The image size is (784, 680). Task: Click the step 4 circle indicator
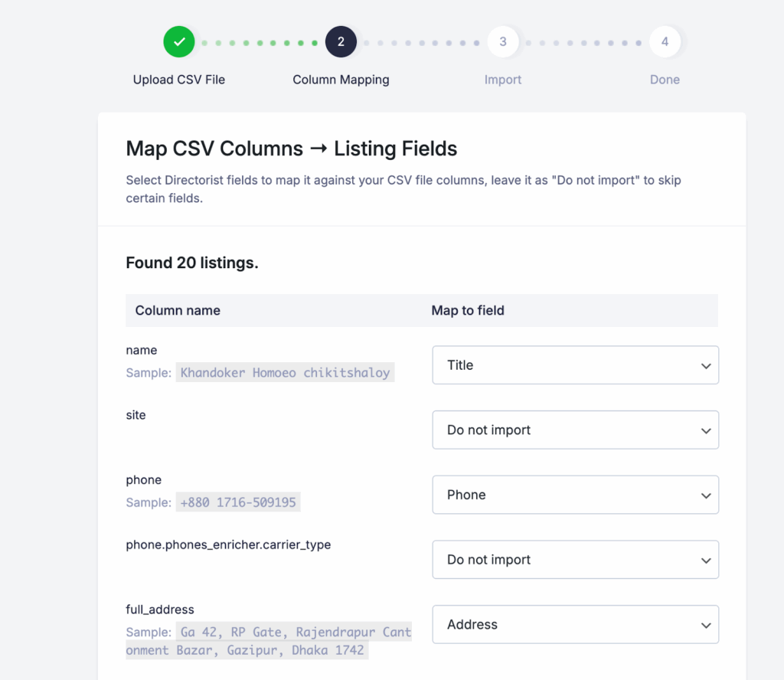[x=665, y=42]
